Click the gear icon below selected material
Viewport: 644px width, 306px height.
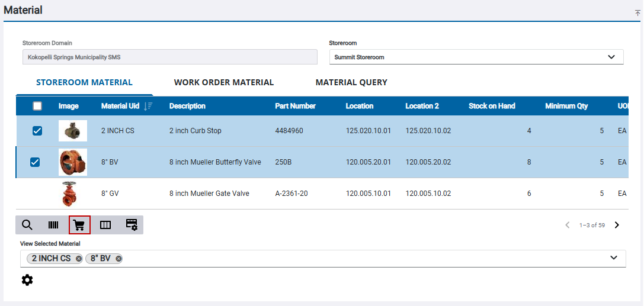pyautogui.click(x=27, y=280)
